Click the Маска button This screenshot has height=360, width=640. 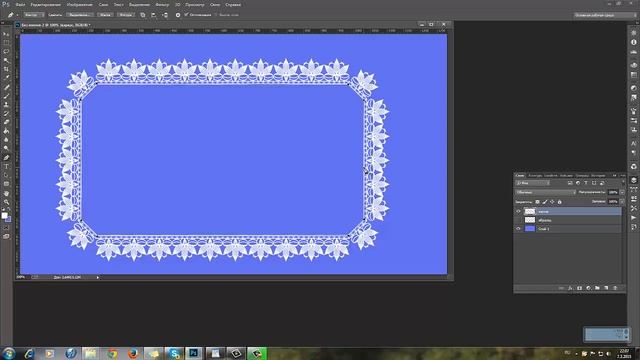pos(105,15)
